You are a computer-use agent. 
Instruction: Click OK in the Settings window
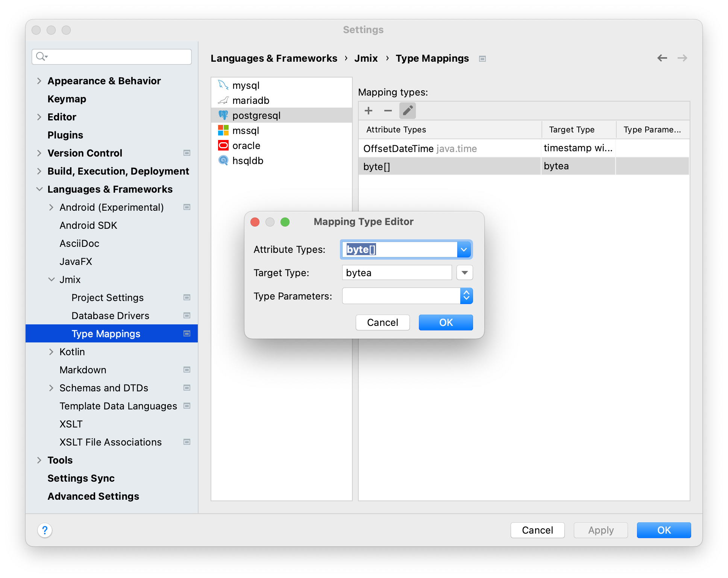664,530
